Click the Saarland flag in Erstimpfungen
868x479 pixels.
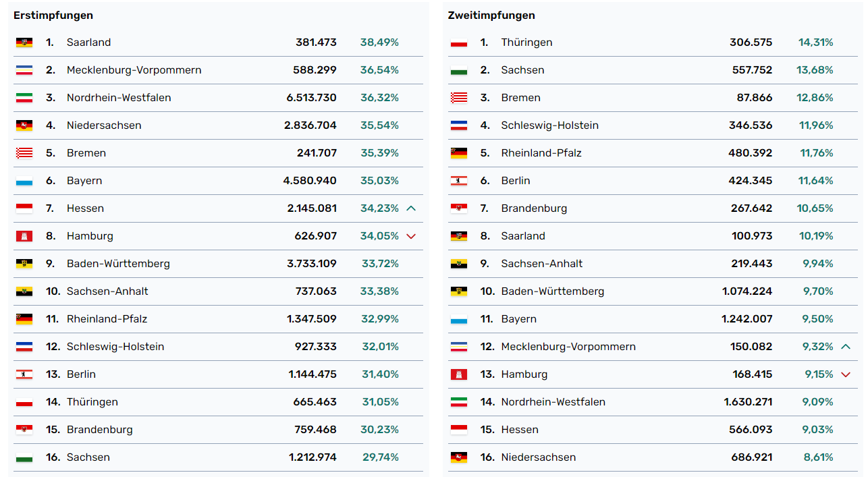tap(24, 43)
